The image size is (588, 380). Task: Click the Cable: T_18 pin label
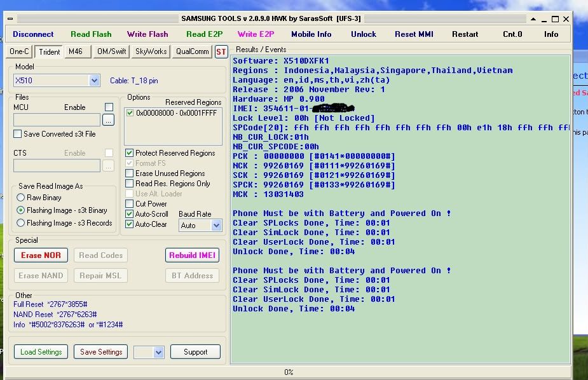(x=134, y=81)
